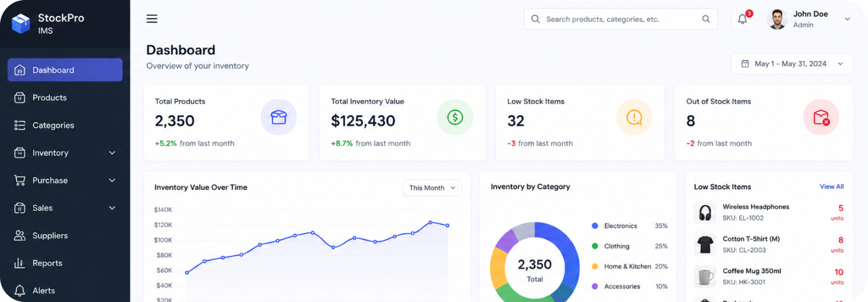Click the Total Products box icon
Viewport: 868px width, 302px height.
(x=279, y=117)
